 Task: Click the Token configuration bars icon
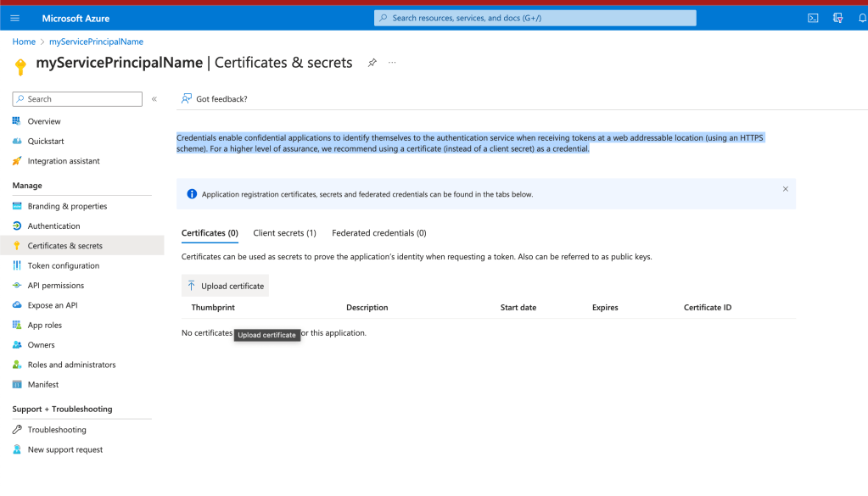pyautogui.click(x=17, y=265)
